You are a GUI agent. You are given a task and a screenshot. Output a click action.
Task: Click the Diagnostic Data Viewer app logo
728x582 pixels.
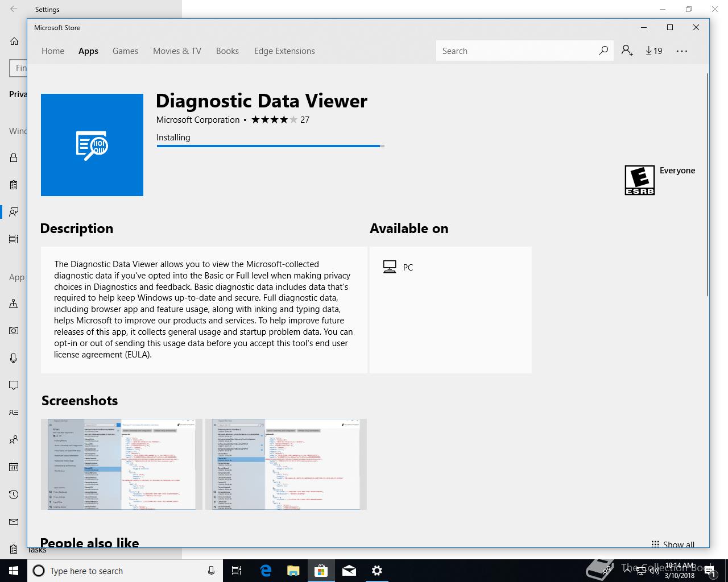tap(92, 145)
